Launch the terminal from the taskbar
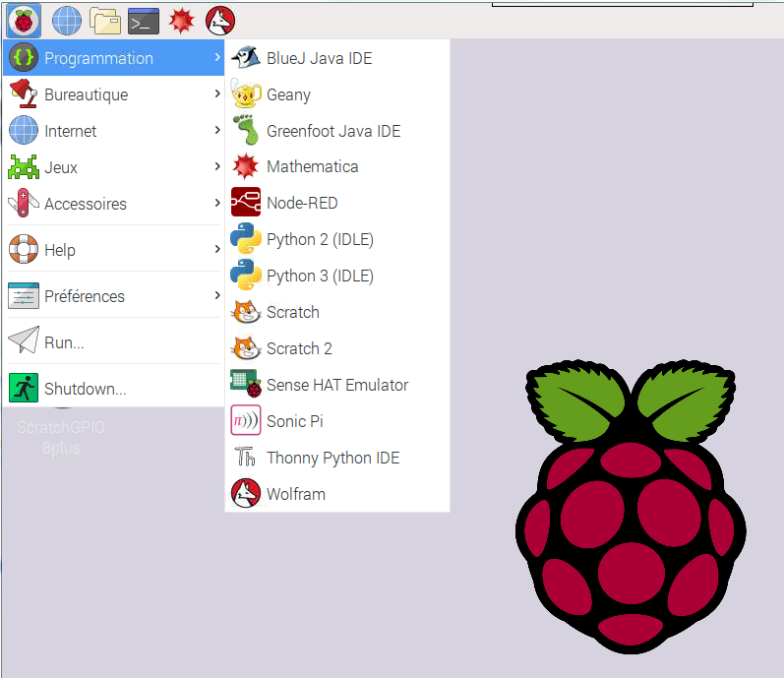The image size is (784, 678). click(x=144, y=21)
